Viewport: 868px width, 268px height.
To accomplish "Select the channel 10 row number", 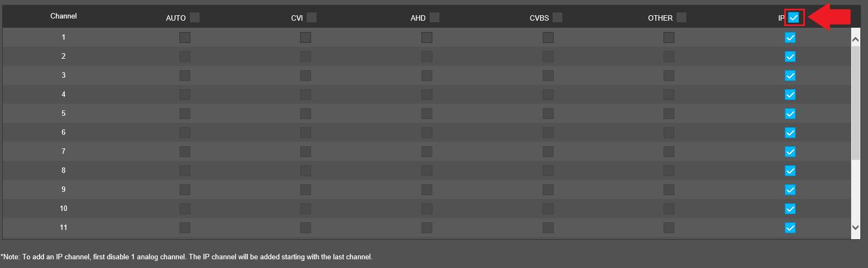I will (x=64, y=209).
